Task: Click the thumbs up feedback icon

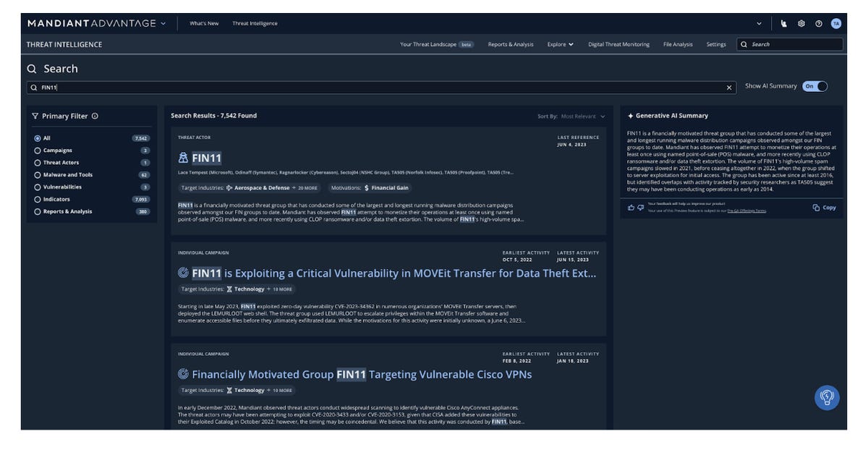Action: pos(631,208)
